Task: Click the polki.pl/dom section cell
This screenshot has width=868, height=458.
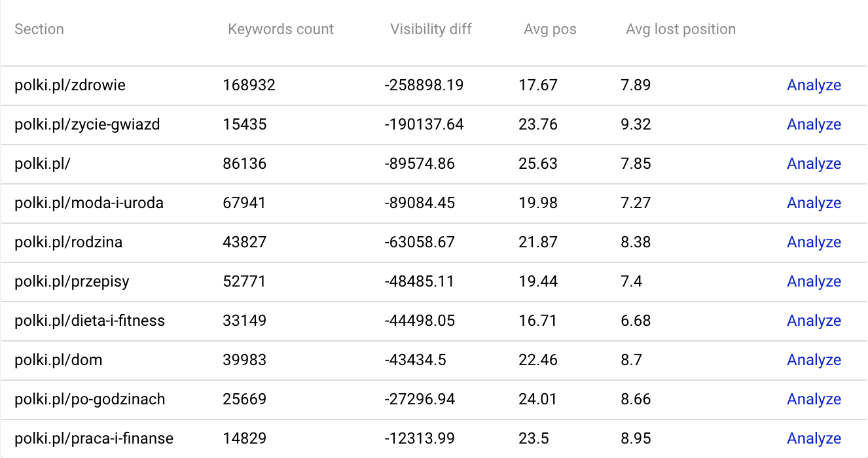Action: pyautogui.click(x=58, y=360)
